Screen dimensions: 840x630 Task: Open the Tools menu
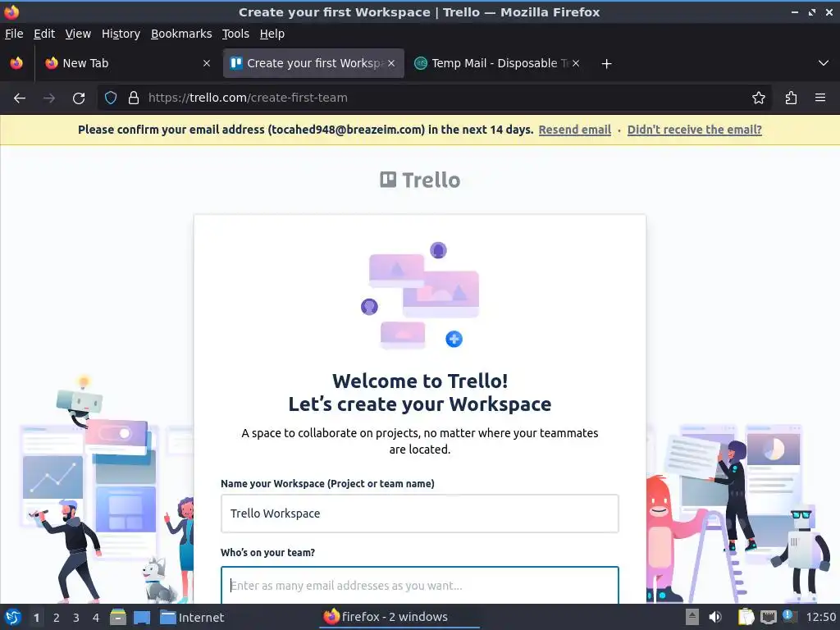point(235,34)
